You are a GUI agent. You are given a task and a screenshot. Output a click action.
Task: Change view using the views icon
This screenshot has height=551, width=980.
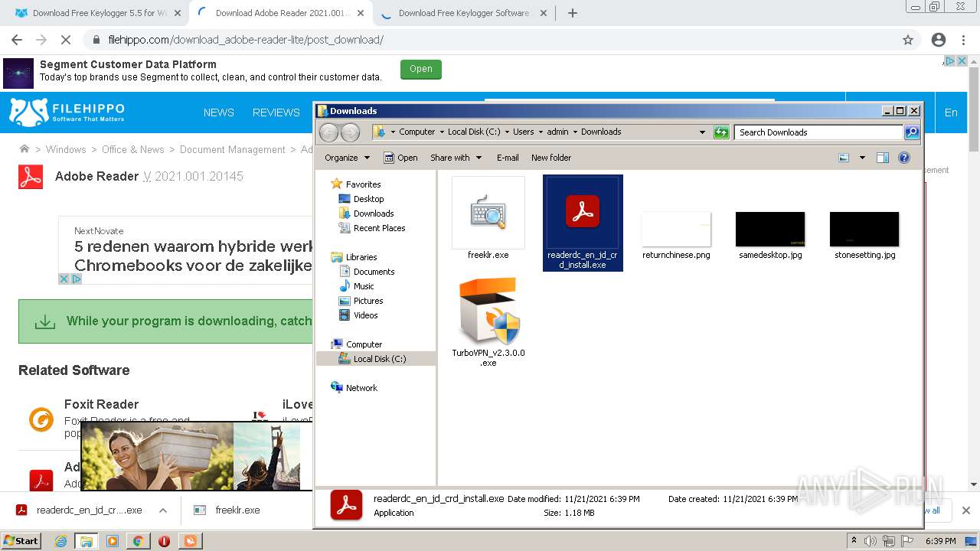coord(844,158)
